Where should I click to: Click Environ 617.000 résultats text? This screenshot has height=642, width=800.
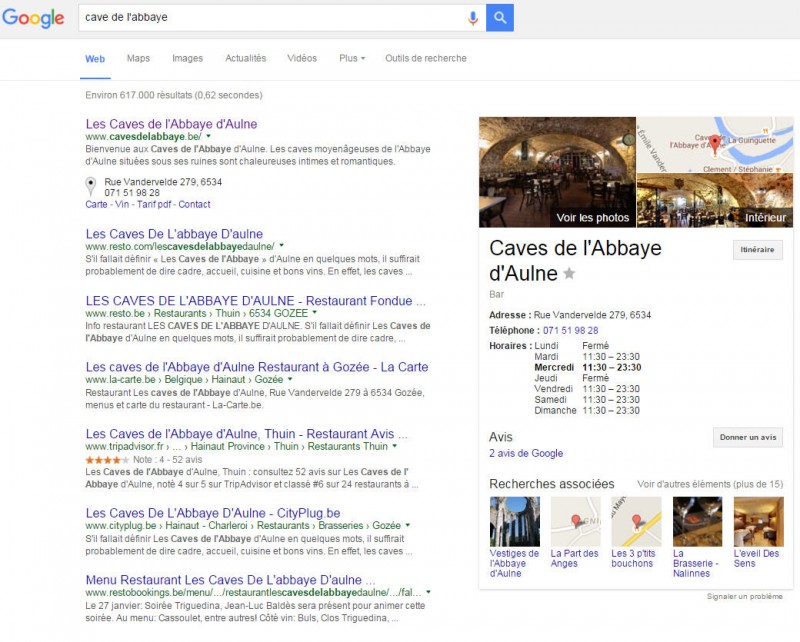point(173,95)
